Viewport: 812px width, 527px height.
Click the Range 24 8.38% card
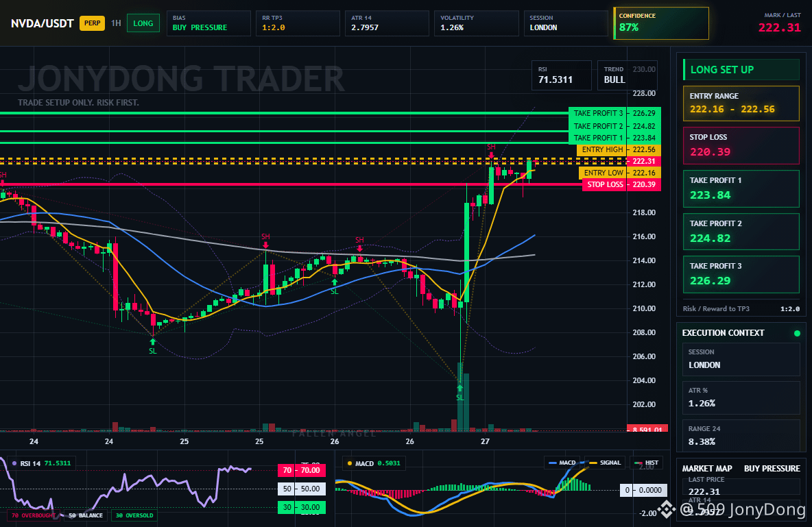(x=741, y=436)
